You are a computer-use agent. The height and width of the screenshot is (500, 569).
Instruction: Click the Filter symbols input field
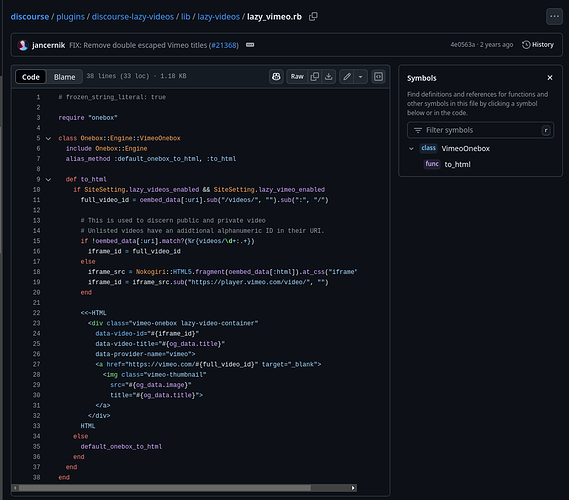[x=480, y=130]
